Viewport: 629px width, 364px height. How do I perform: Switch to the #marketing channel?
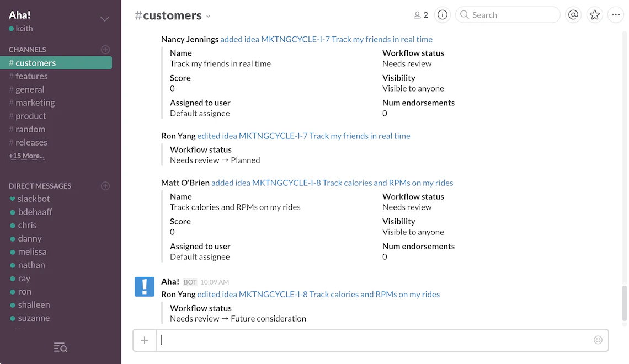click(35, 103)
